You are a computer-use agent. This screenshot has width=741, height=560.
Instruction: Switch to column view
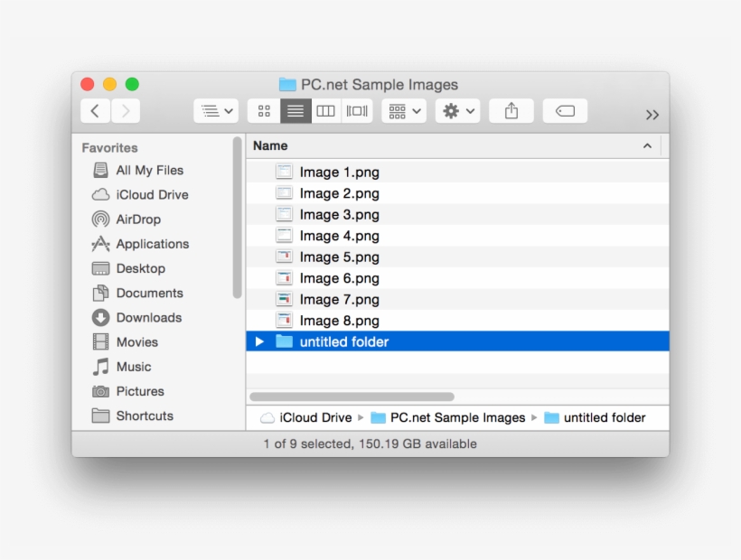(x=325, y=111)
